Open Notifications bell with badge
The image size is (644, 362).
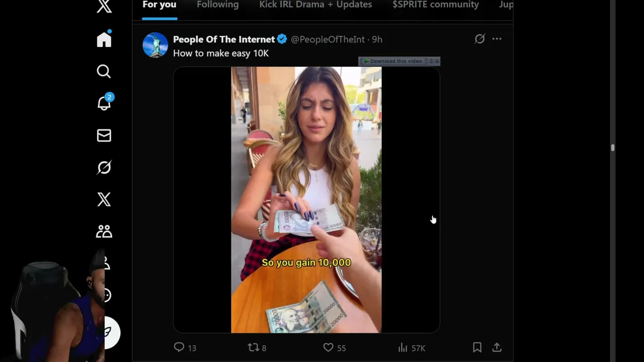point(104,103)
